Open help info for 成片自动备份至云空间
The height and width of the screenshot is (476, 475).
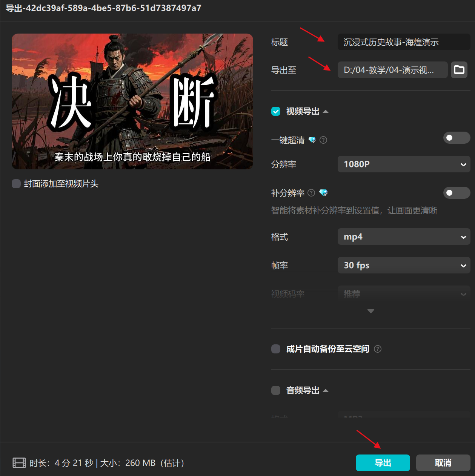[x=378, y=349]
